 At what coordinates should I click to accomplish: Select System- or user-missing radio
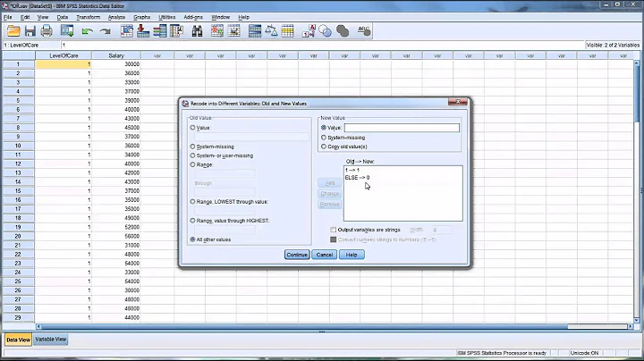pos(192,155)
